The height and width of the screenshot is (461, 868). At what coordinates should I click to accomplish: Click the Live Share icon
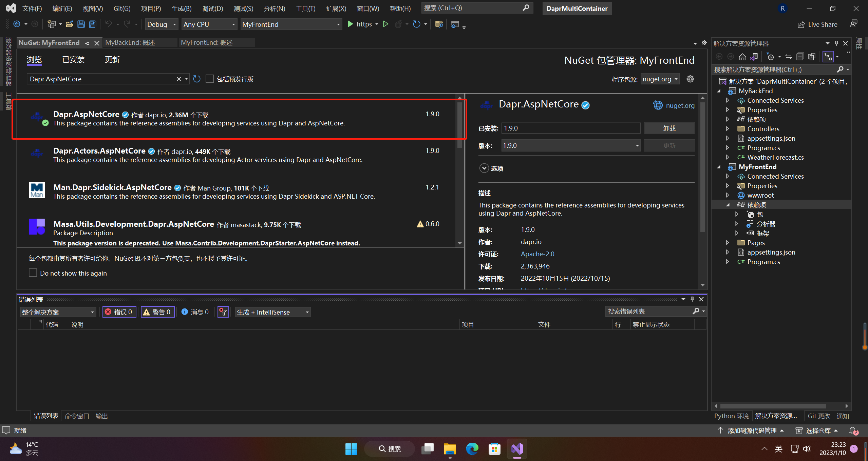[801, 24]
